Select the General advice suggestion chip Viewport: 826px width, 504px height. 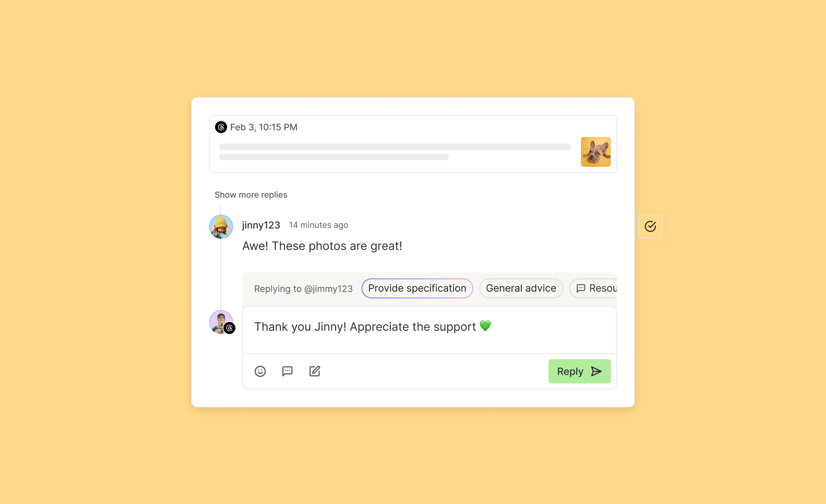click(521, 288)
